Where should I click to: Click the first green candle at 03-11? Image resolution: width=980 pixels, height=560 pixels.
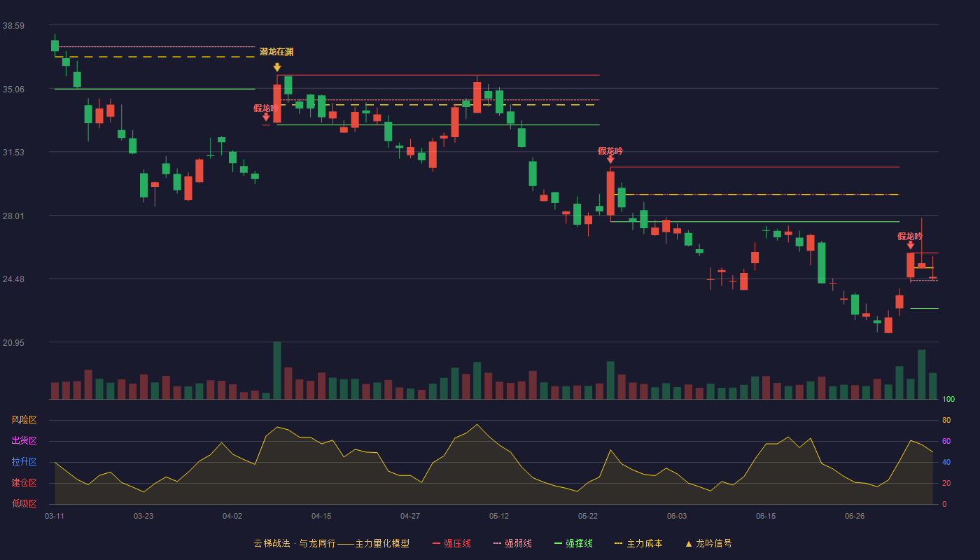[x=55, y=45]
